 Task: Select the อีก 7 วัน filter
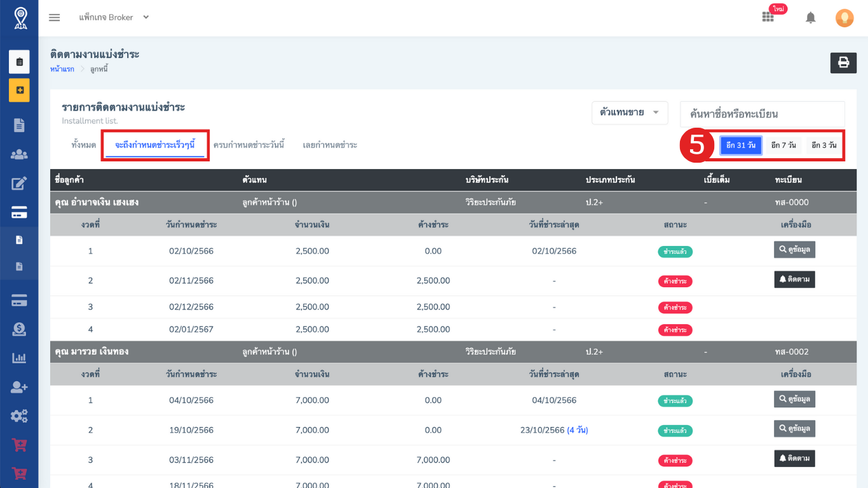(x=783, y=146)
